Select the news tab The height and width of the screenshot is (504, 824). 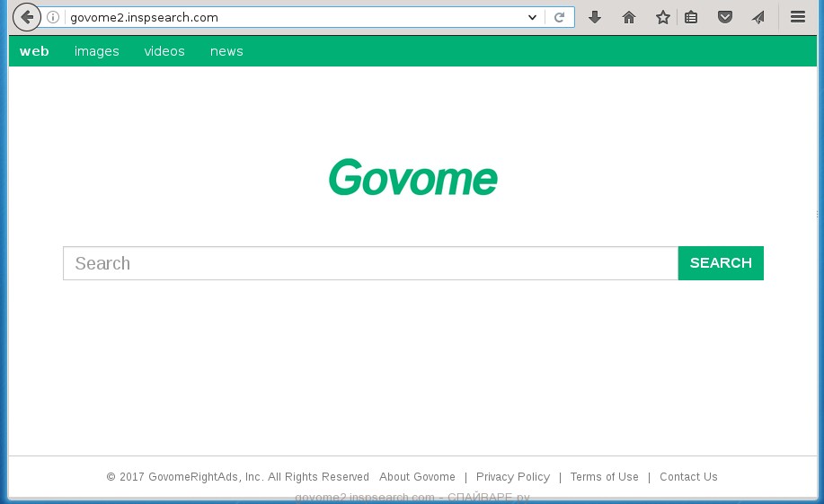(226, 51)
